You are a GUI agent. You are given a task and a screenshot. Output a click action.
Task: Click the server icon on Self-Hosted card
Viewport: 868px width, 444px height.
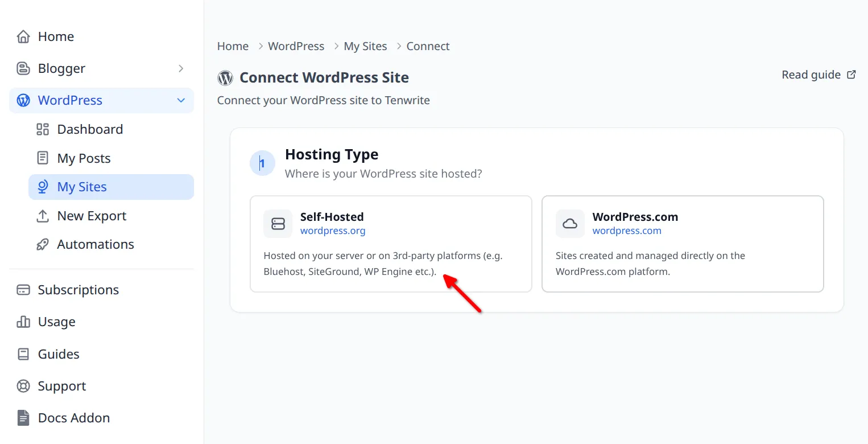coord(278,224)
